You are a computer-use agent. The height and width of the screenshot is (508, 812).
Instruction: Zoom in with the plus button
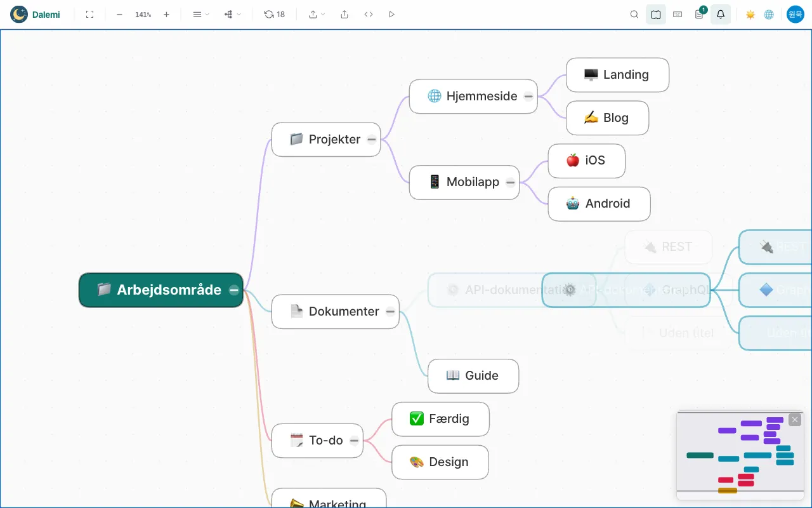pyautogui.click(x=166, y=14)
